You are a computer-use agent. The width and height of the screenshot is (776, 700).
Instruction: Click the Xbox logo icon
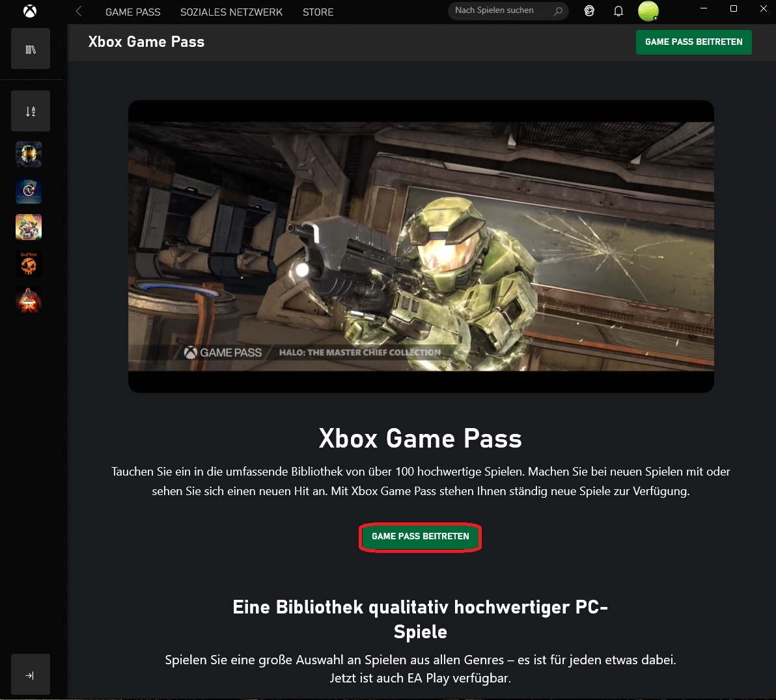[30, 12]
